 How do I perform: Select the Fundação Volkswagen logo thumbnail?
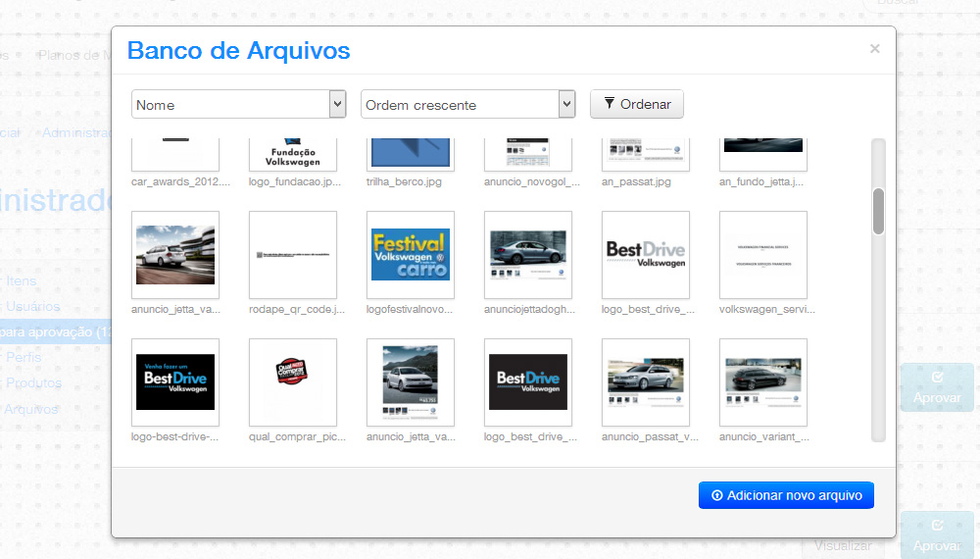pyautogui.click(x=293, y=154)
